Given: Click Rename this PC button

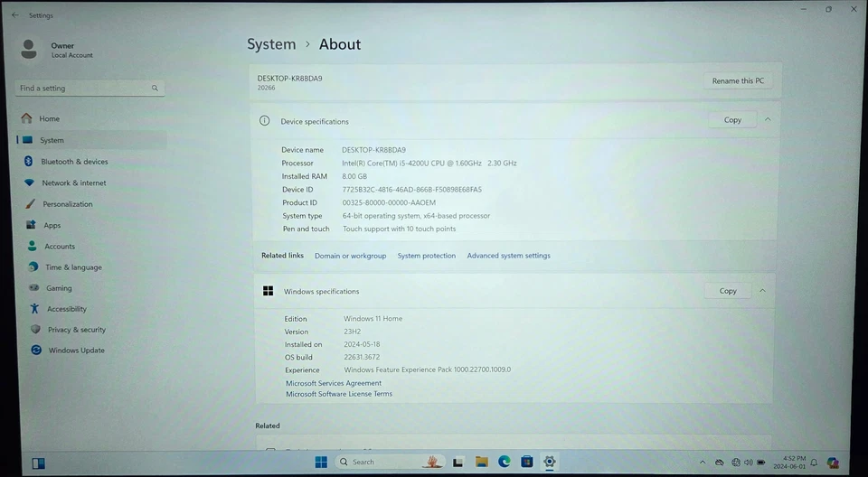Looking at the screenshot, I should point(738,80).
